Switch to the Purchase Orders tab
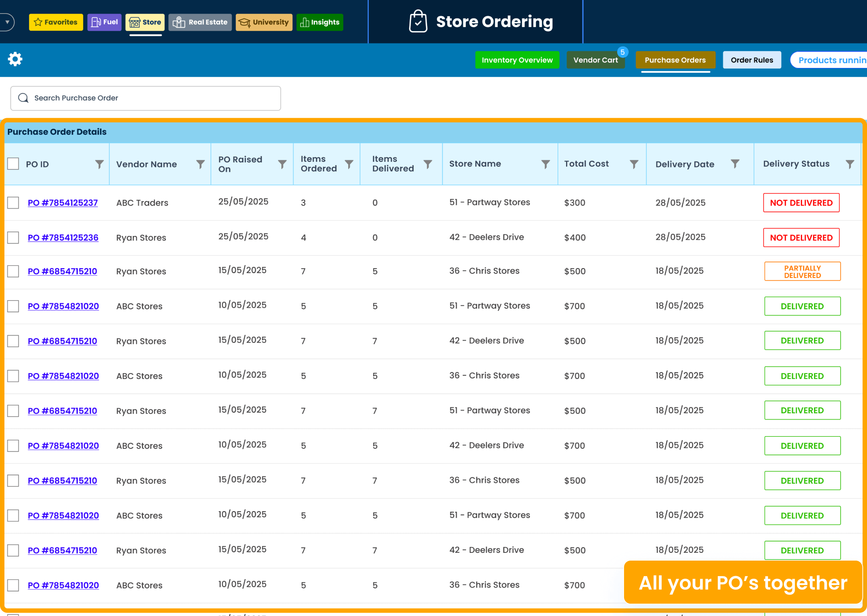This screenshot has height=616, width=867. [x=675, y=59]
